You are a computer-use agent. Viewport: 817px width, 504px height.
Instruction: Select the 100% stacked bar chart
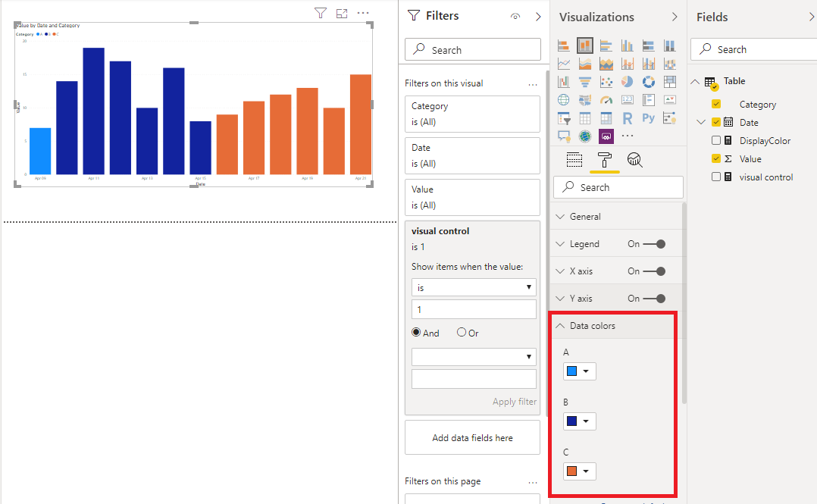pos(648,46)
